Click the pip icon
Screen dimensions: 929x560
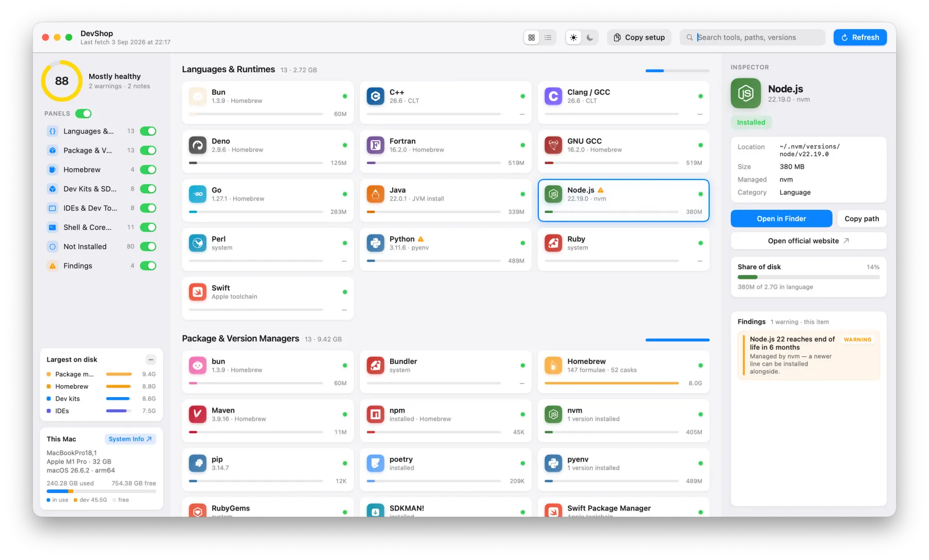(x=198, y=463)
